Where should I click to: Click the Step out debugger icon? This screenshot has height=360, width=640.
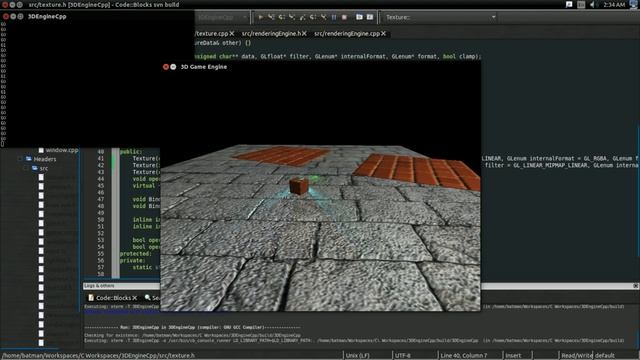[302, 17]
